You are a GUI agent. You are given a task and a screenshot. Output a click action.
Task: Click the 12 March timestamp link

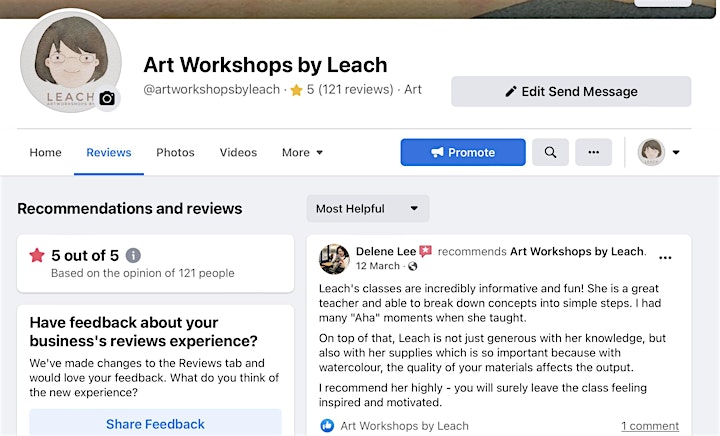pyautogui.click(x=377, y=266)
